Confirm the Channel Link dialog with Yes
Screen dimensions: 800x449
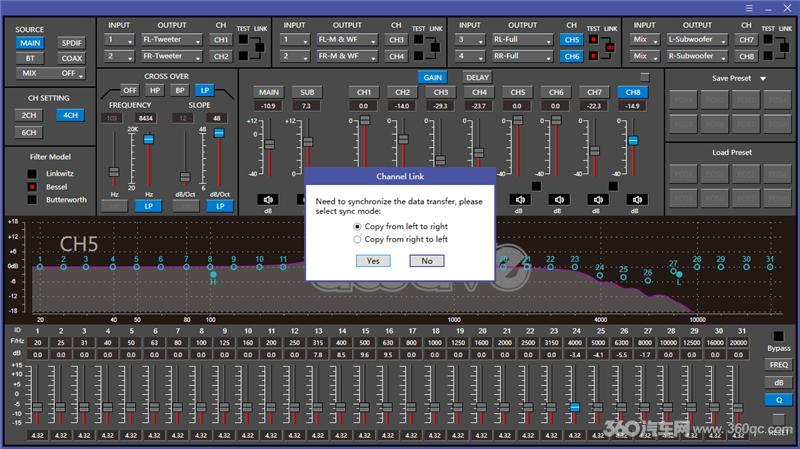373,261
